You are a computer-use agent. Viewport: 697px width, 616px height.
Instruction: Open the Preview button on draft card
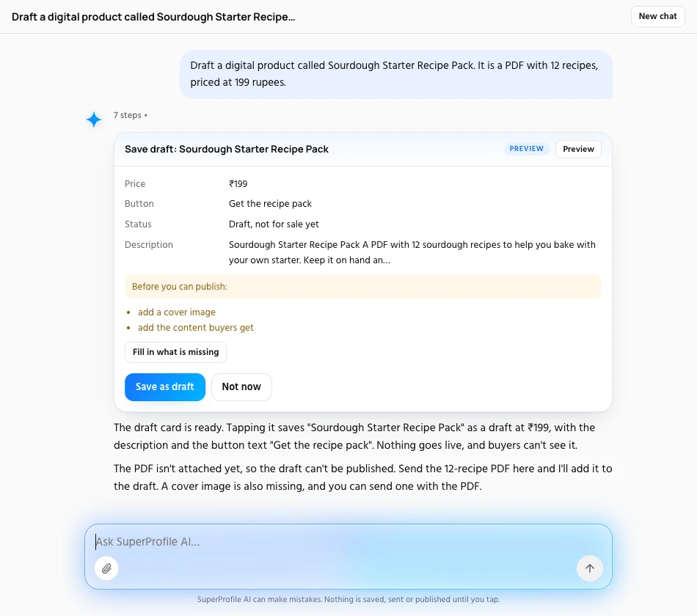(x=578, y=149)
